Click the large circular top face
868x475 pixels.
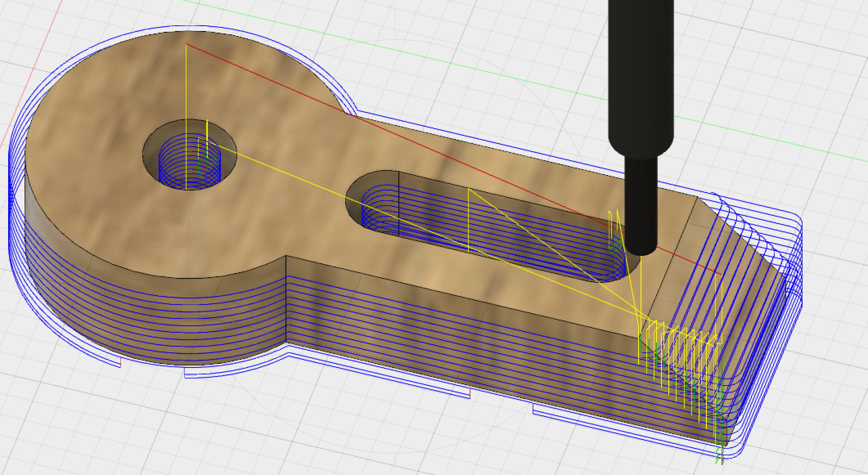pyautogui.click(x=102, y=164)
